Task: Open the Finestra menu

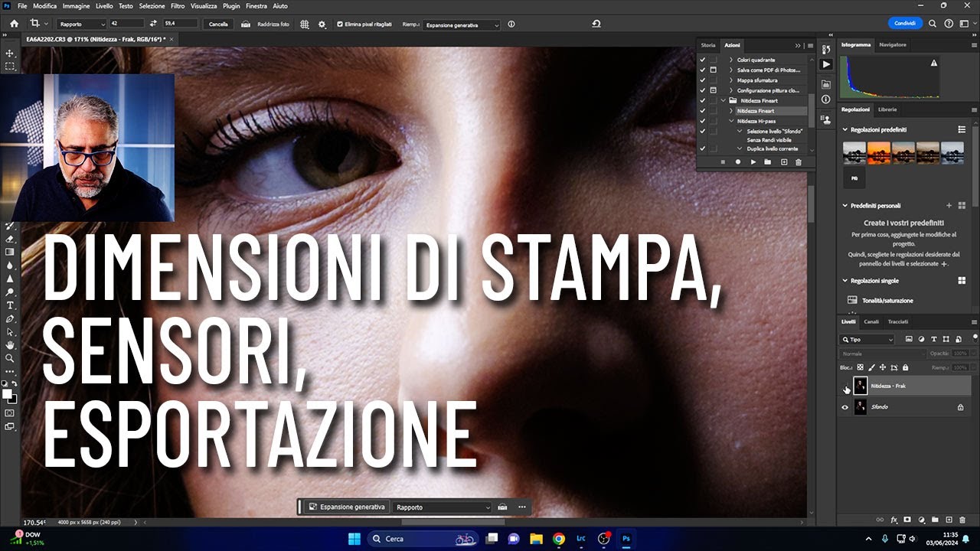Action: (256, 6)
